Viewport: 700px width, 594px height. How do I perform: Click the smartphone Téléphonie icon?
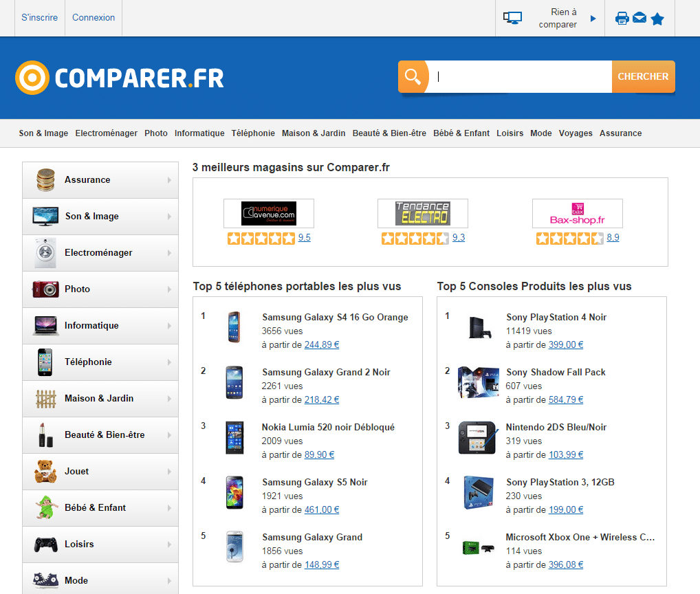point(45,362)
